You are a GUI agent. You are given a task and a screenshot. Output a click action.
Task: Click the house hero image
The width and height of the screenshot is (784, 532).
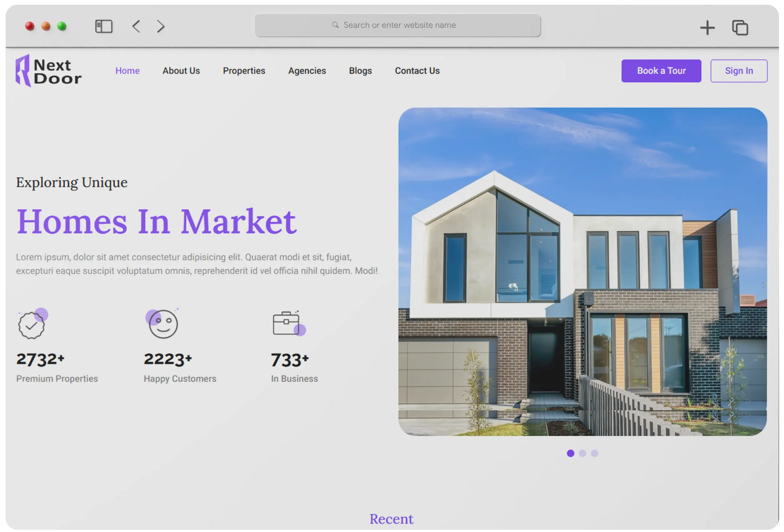(582, 271)
